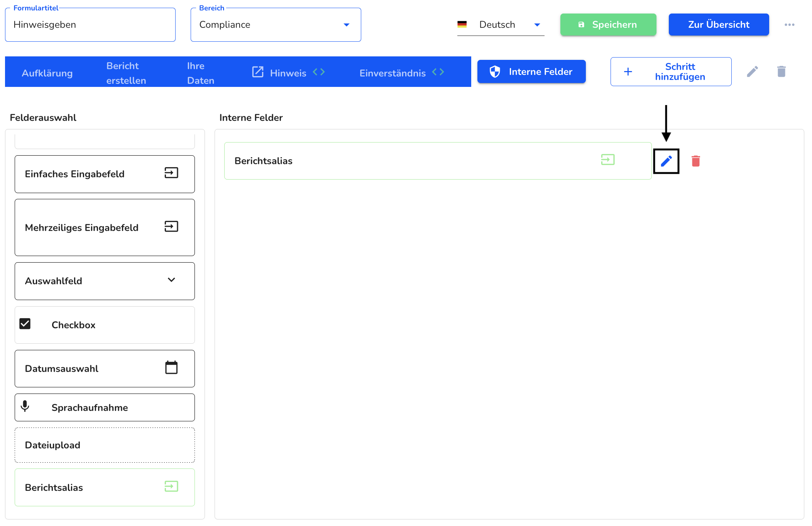Click the Formulartitel input field
Image resolution: width=812 pixels, height=526 pixels.
tap(90, 25)
